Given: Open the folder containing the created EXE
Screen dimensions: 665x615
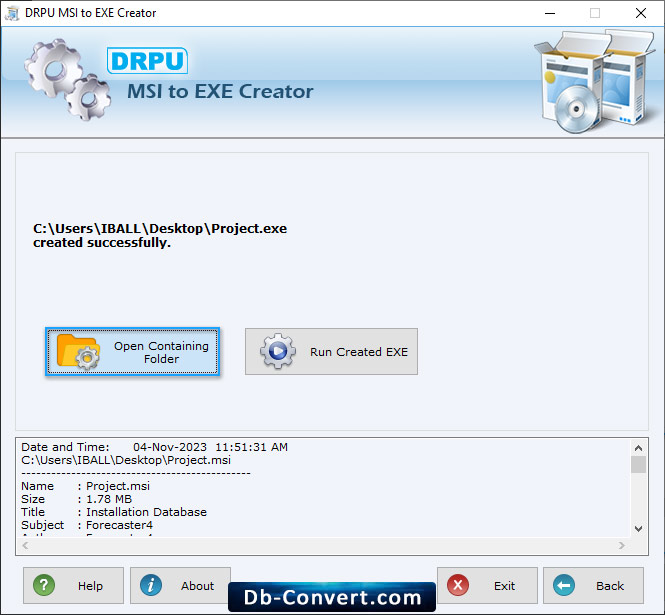Looking at the screenshot, I should click(x=132, y=352).
